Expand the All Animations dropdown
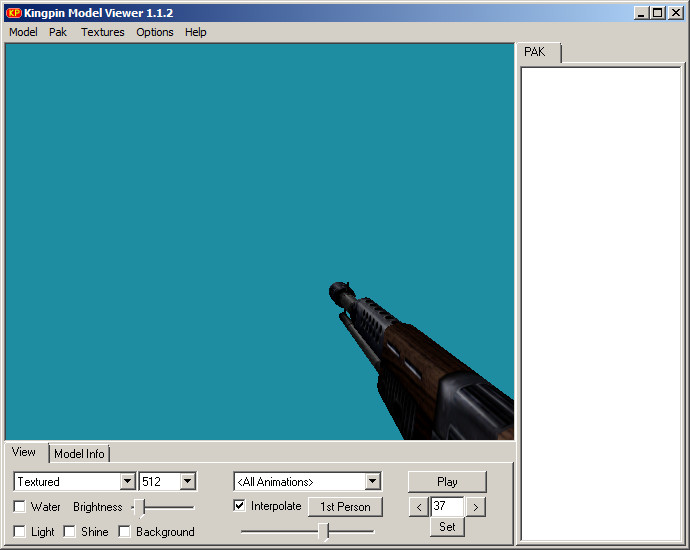 coord(372,481)
